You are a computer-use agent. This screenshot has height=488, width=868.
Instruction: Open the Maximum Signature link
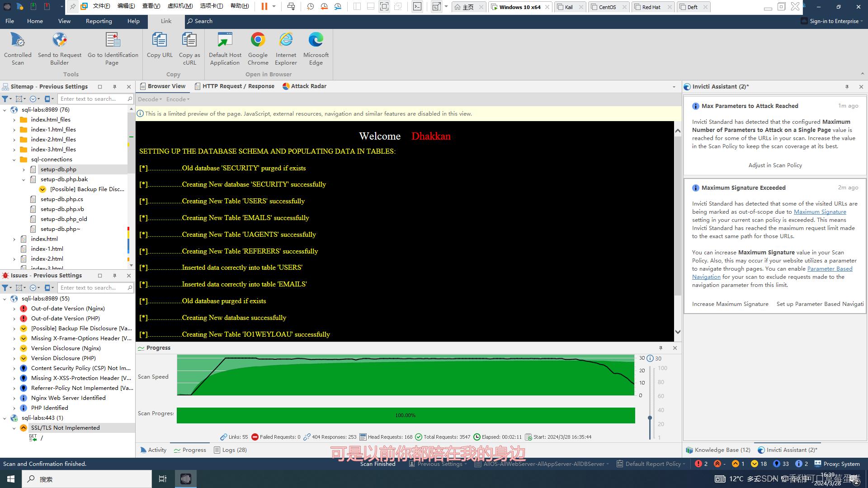[x=820, y=212]
